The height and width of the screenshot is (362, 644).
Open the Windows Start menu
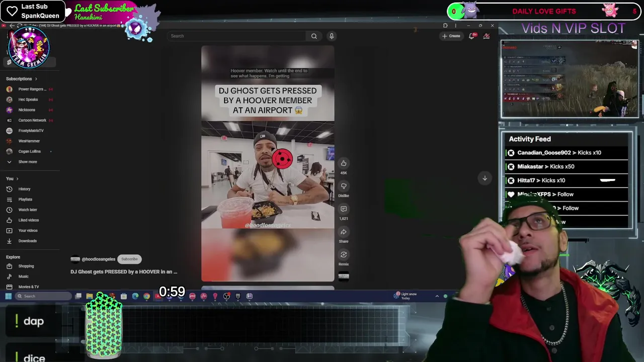coord(8,296)
